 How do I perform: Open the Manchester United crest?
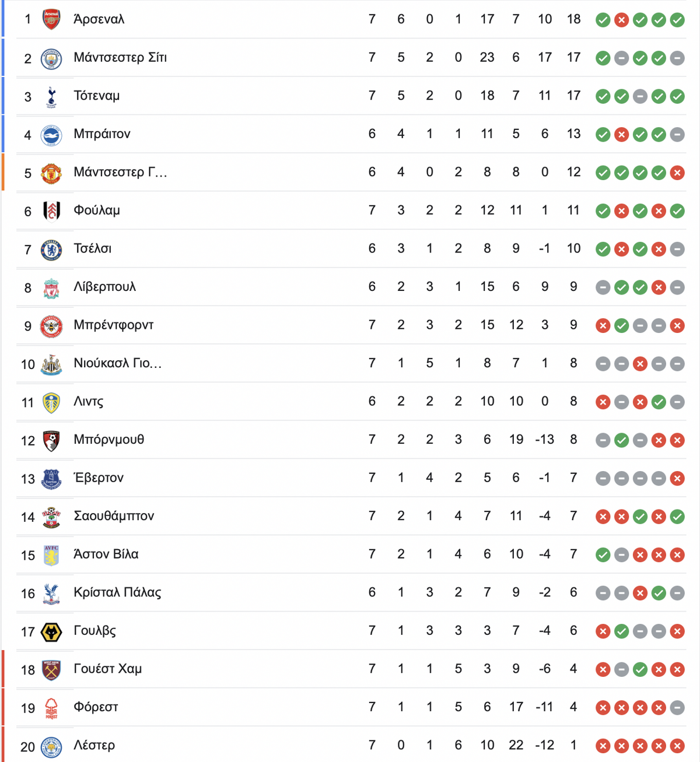click(51, 173)
